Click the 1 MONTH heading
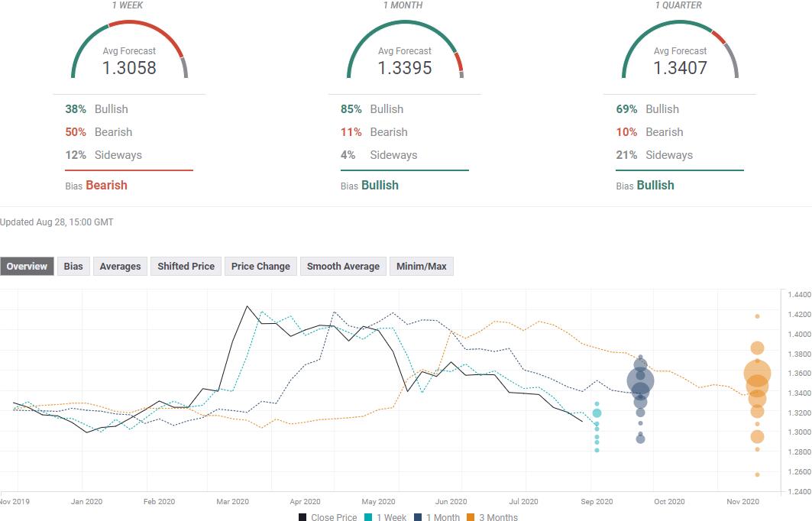The width and height of the screenshot is (812, 521). (x=403, y=5)
